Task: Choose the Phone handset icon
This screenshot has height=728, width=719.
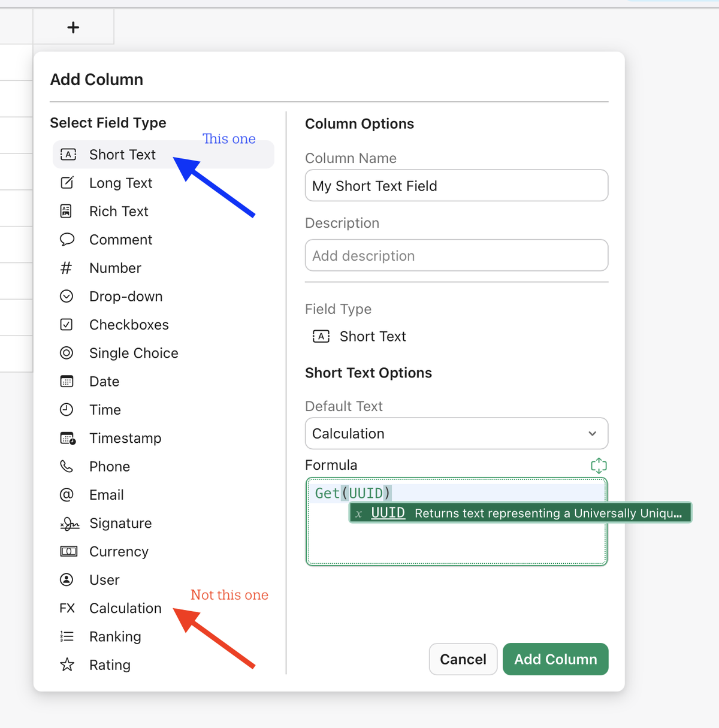Action: point(67,466)
